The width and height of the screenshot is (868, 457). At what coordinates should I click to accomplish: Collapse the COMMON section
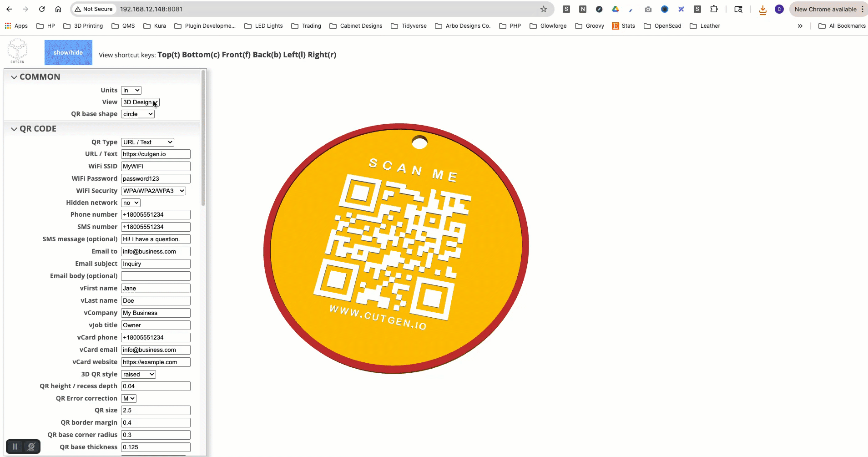tap(14, 77)
